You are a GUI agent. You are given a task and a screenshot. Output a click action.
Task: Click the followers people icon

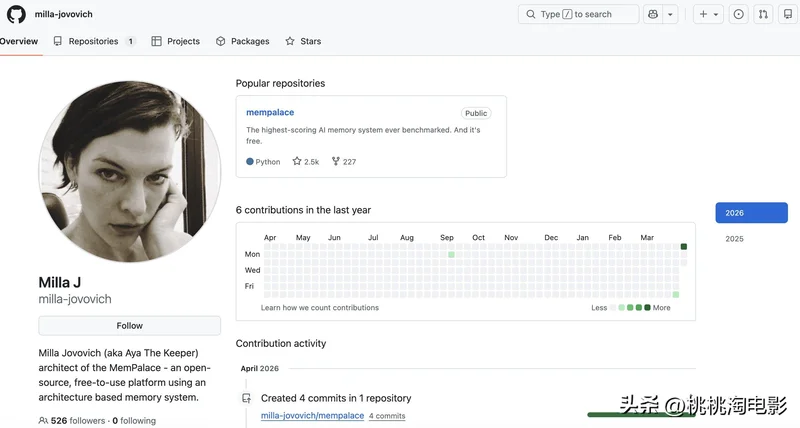click(x=43, y=421)
